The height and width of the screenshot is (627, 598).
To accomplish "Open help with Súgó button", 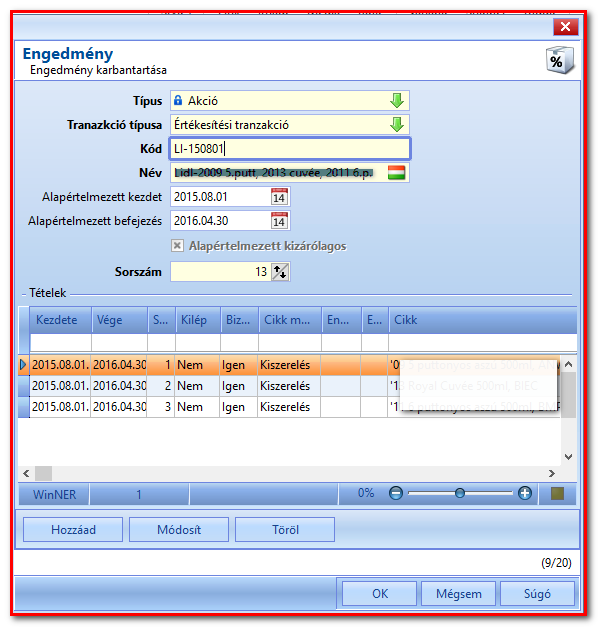I will tap(537, 594).
